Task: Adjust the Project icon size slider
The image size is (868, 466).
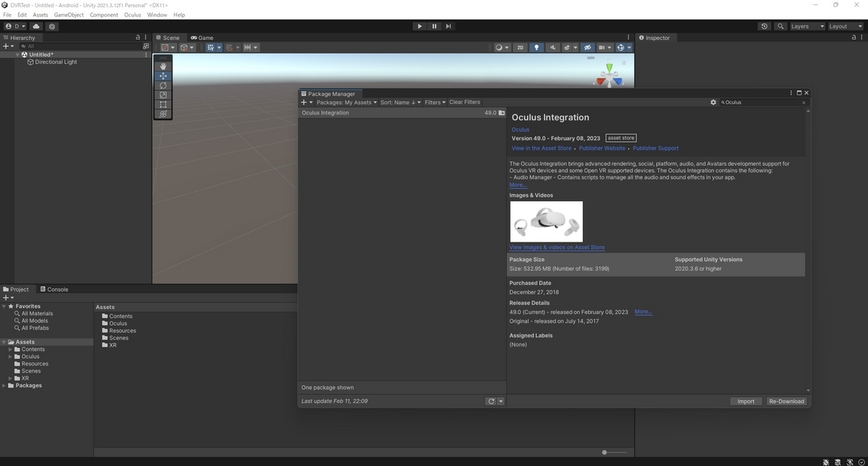Action: 615,452
